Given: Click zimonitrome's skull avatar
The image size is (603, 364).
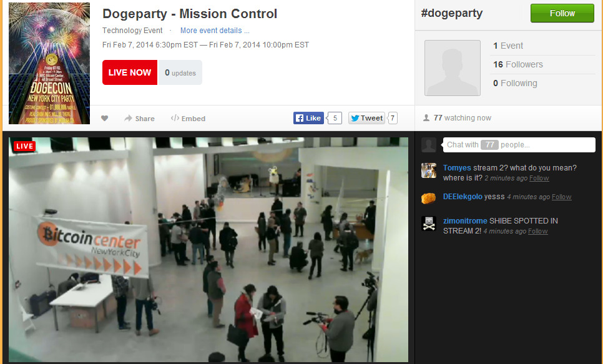Looking at the screenshot, I should (429, 224).
